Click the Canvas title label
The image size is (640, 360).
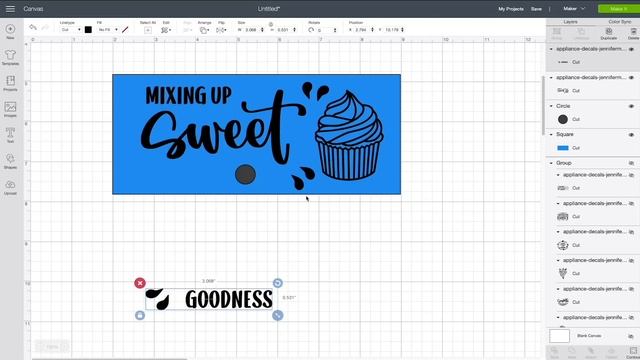pyautogui.click(x=33, y=9)
